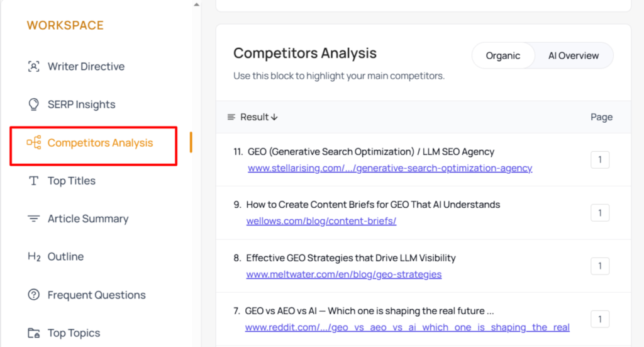The image size is (644, 347).
Task: Click page number box for result 11
Action: pyautogui.click(x=599, y=159)
